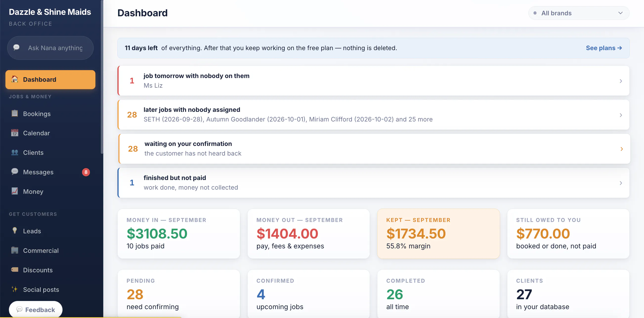Screen dimensions: 644x318
Task: Click the Feedback button
Action: coord(36,309)
